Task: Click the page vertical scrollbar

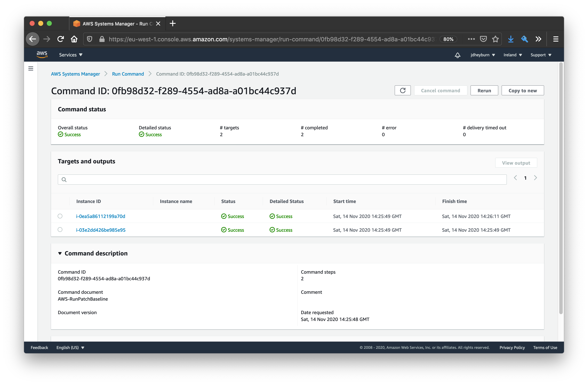Action: coord(561,188)
